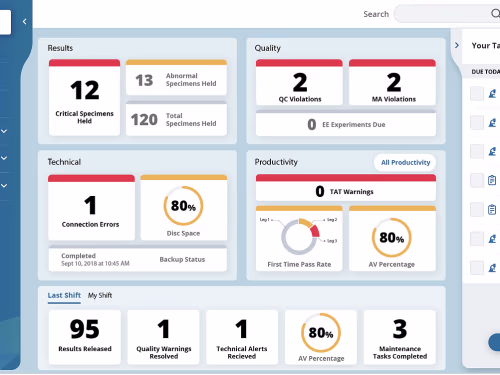Screen dimensions: 500x375
Task: Click the AV Percentage gauge in Productivity
Action: click(x=392, y=238)
